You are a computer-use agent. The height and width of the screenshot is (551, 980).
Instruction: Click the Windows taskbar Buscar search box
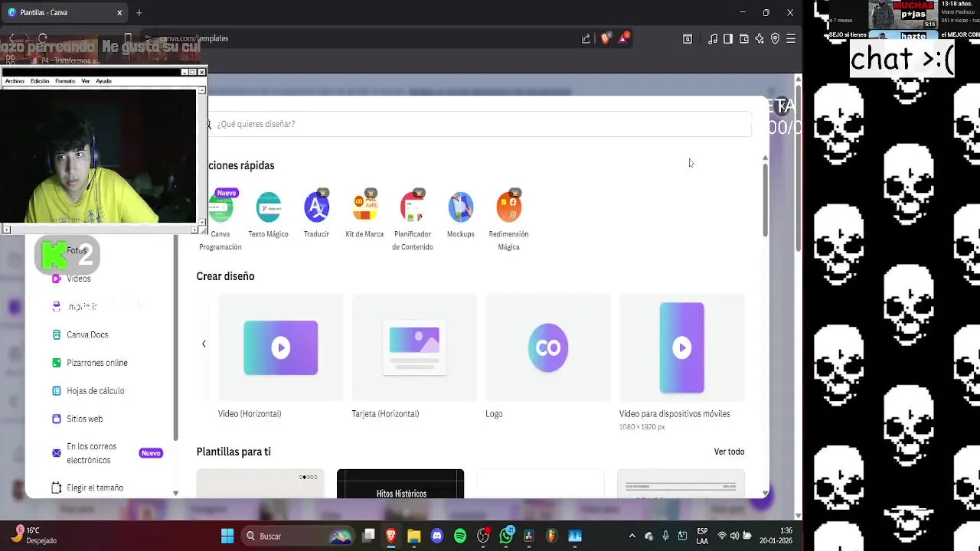pos(296,536)
